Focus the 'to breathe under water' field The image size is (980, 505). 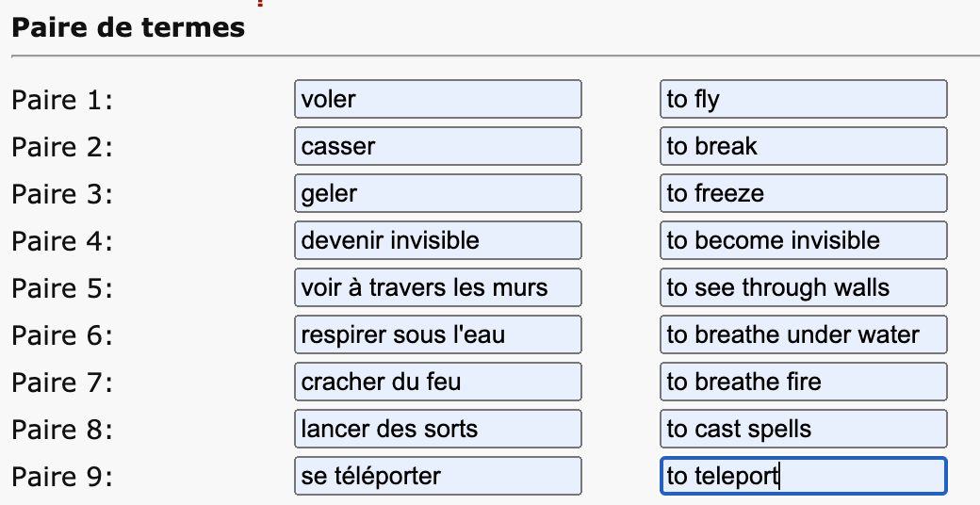tap(803, 334)
